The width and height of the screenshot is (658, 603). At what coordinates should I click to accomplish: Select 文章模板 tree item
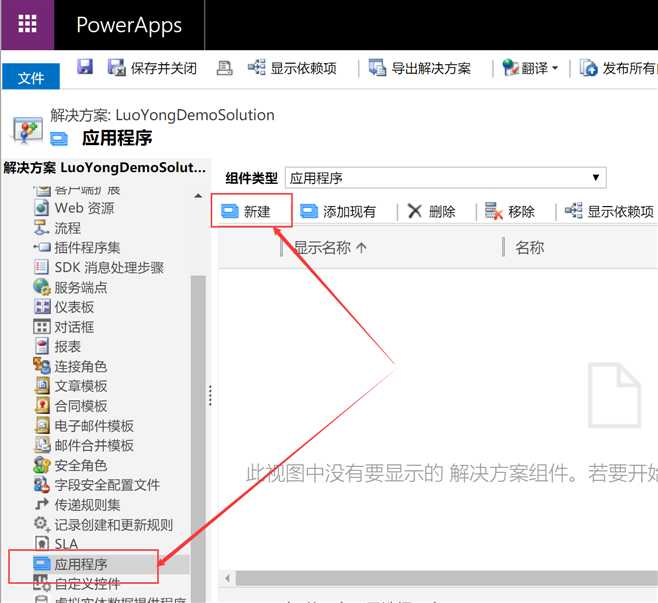(70, 386)
